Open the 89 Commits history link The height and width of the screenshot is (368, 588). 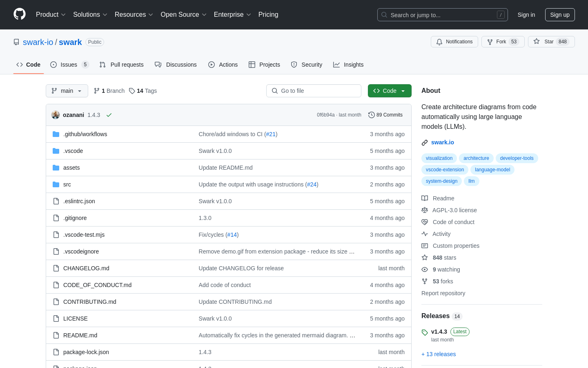385,115
